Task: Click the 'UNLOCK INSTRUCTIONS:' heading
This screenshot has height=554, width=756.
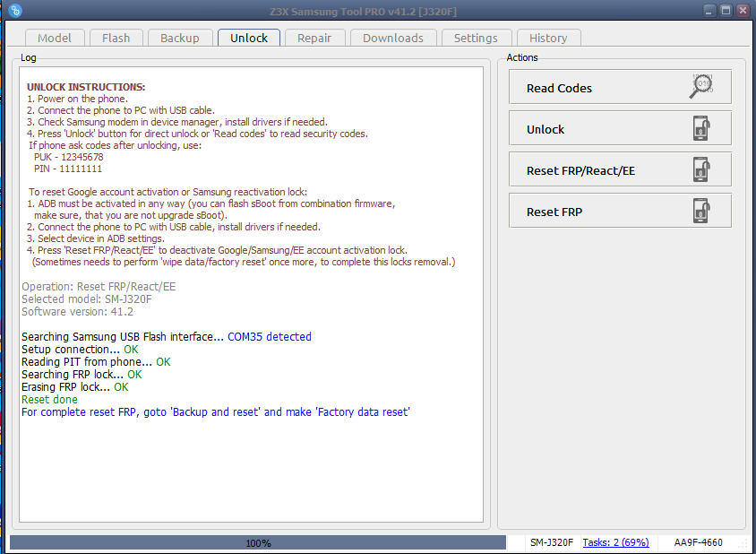Action: click(86, 87)
